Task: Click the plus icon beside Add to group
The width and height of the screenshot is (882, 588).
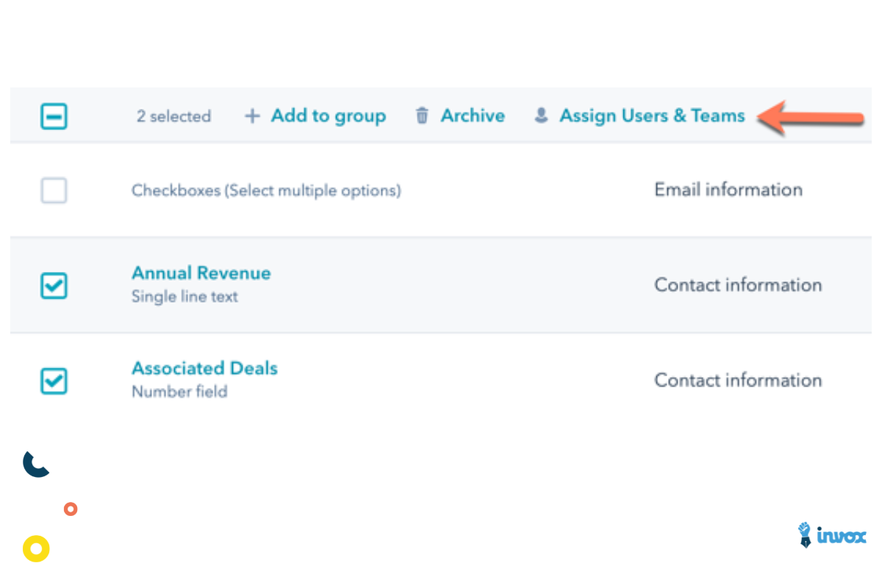Action: [x=252, y=116]
